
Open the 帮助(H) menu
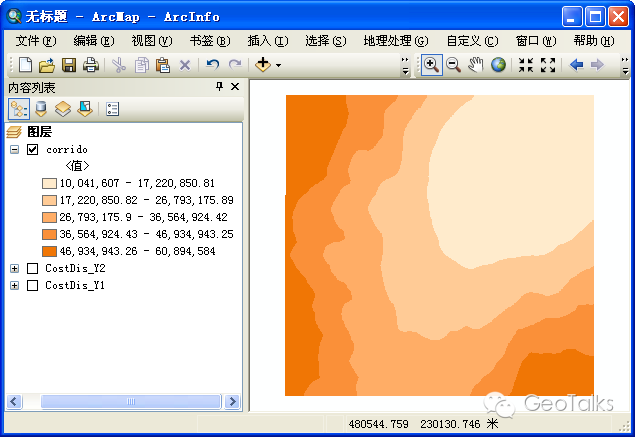(594, 41)
